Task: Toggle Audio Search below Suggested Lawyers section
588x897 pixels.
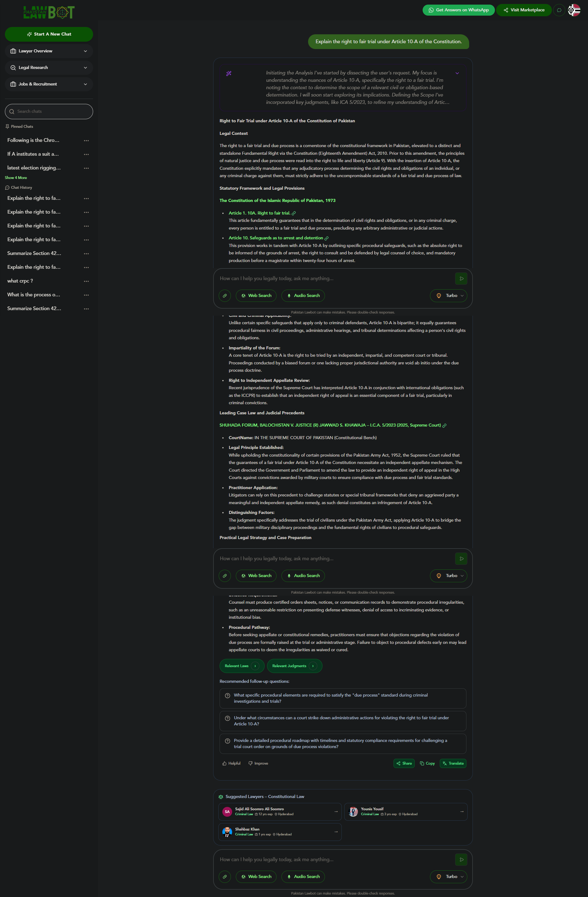Action: 303,877
